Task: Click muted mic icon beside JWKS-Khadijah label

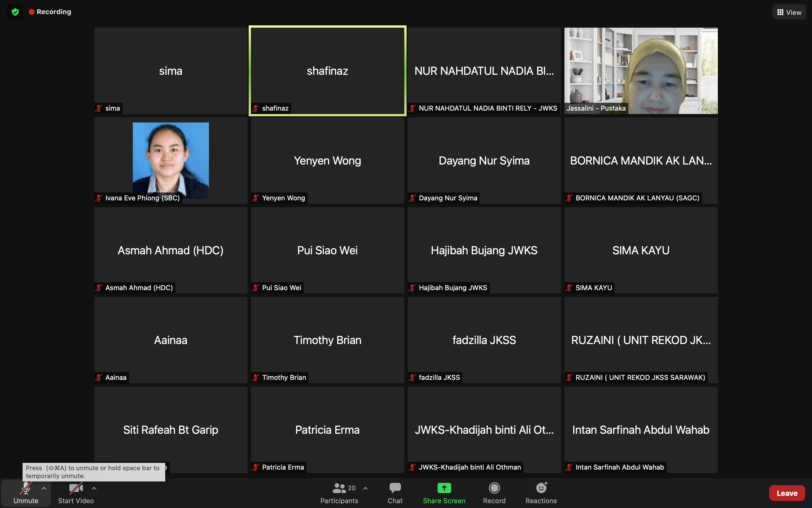Action: [412, 467]
